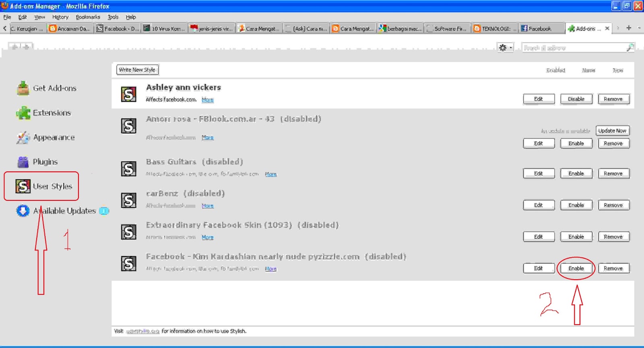Enable the carBenz style
The width and height of the screenshot is (644, 348).
(x=576, y=205)
